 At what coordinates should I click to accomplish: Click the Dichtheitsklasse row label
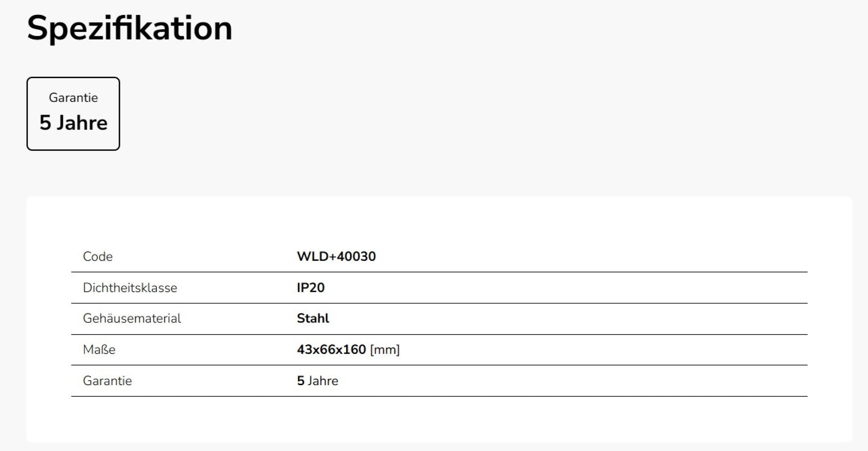[x=130, y=288]
